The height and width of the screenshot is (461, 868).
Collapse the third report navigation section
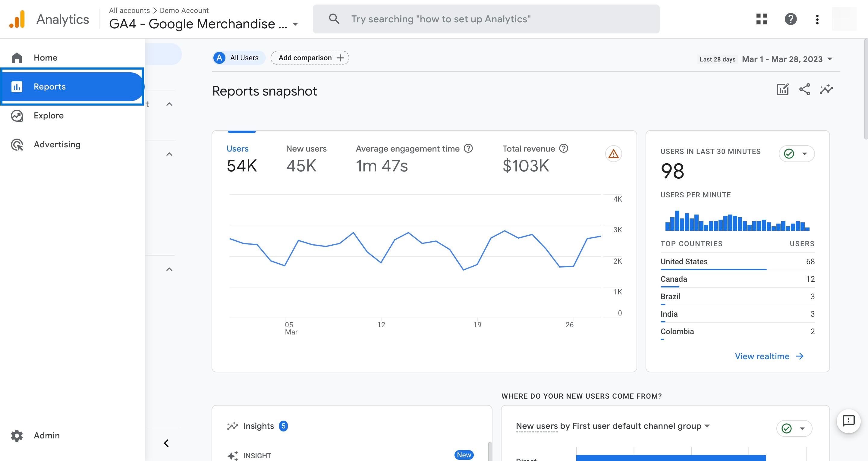[x=169, y=269]
